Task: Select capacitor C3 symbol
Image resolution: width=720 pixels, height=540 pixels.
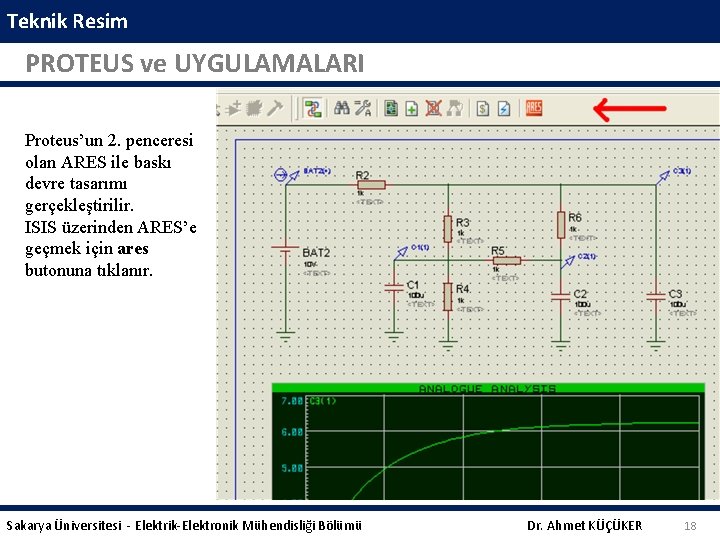Action: [x=656, y=297]
